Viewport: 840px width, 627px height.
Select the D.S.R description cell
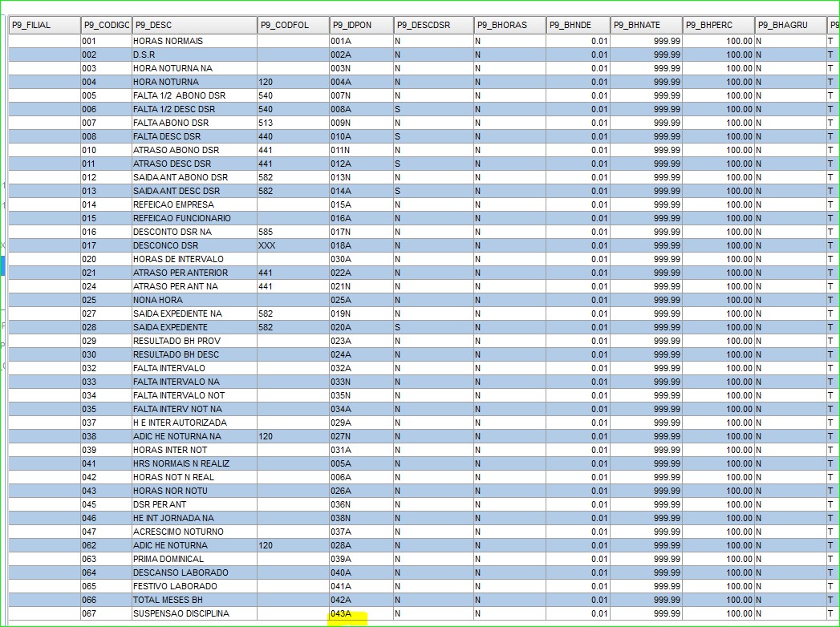[194, 55]
